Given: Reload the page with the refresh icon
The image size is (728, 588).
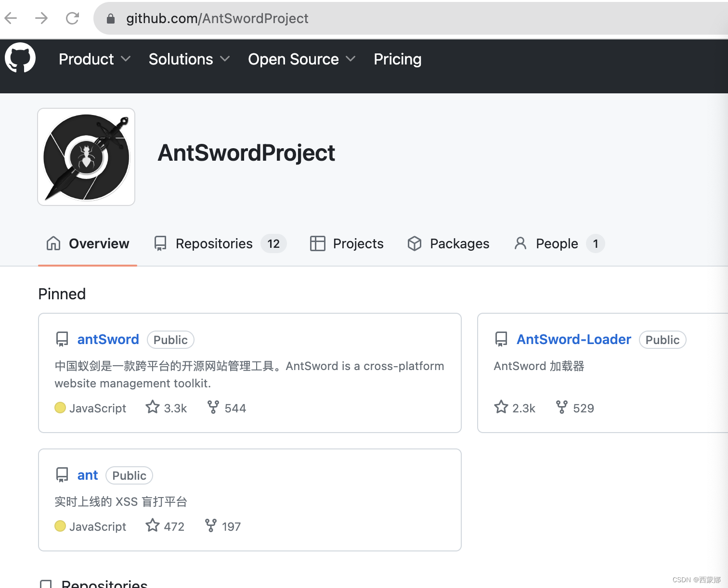Looking at the screenshot, I should (72, 18).
